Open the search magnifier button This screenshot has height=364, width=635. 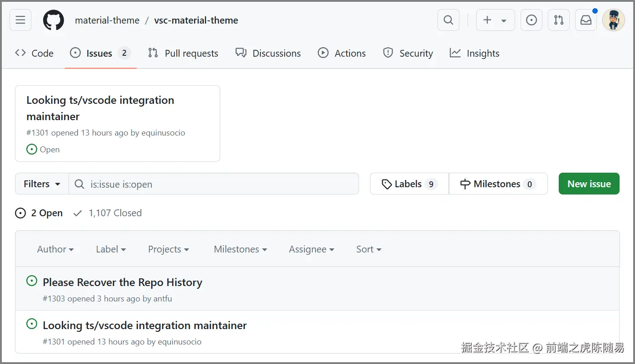click(x=448, y=20)
